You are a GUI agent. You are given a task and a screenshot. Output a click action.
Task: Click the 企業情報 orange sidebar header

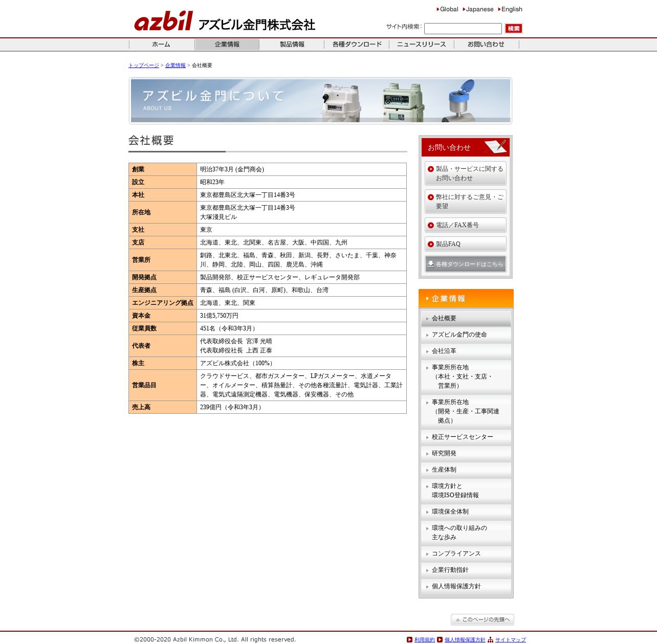point(466,298)
